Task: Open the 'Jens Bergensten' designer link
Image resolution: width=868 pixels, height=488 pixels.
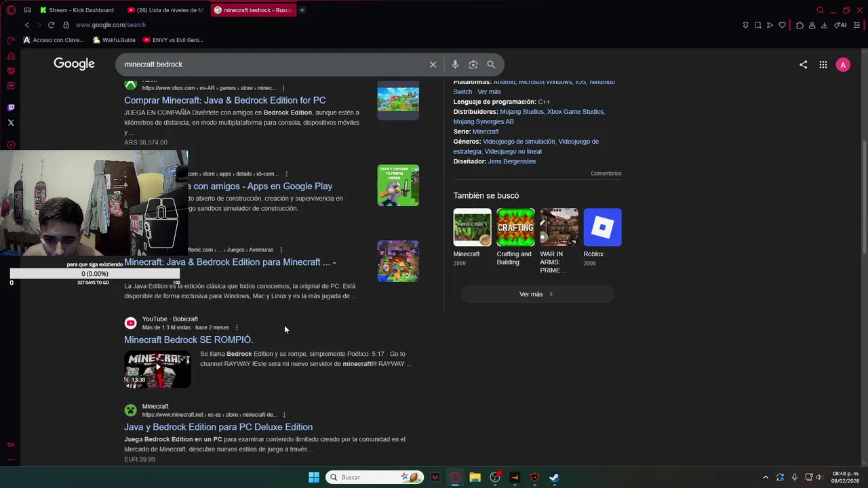Action: pos(512,161)
